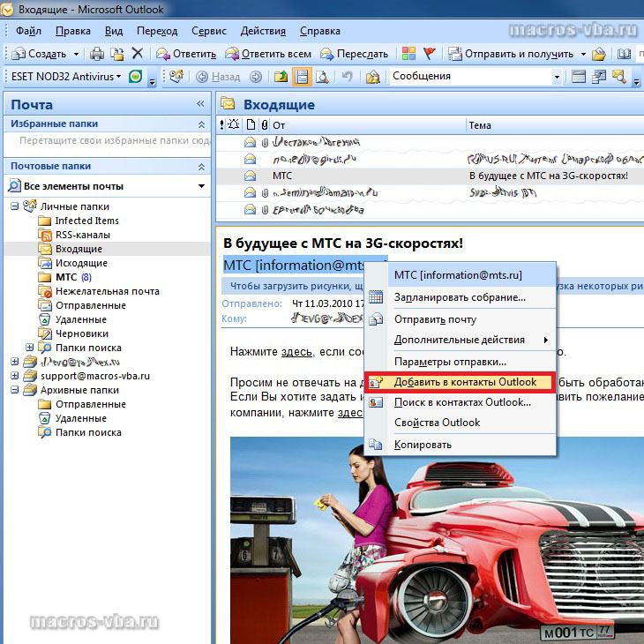Click the Forward navigation arrow icon
644x644 pixels.
(256, 77)
